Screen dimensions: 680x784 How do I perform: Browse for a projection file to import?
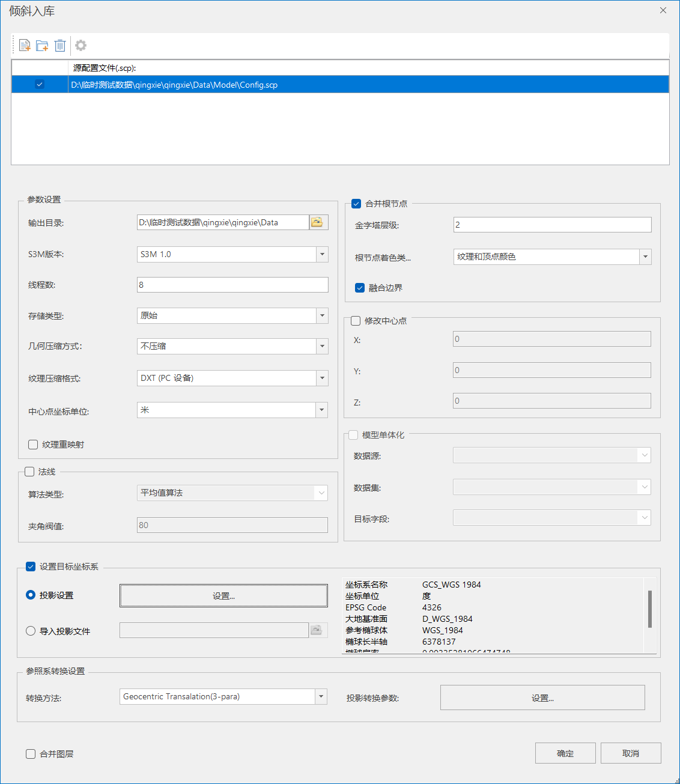(x=318, y=630)
